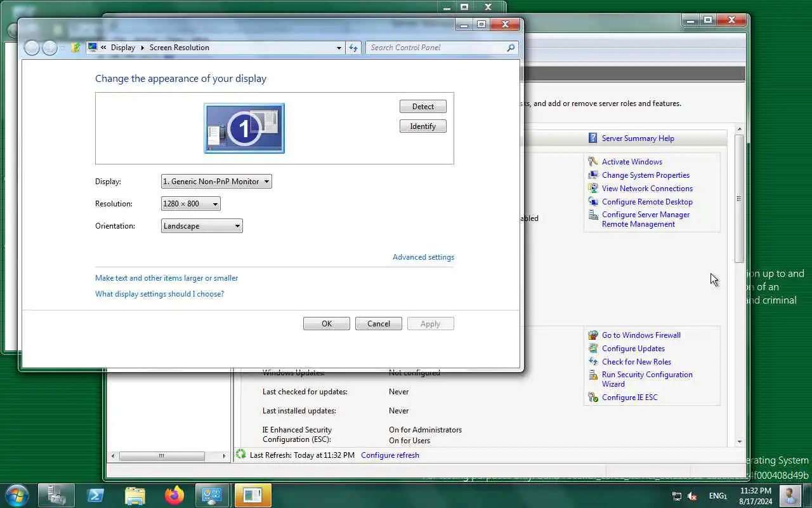Image resolution: width=812 pixels, height=508 pixels.
Task: Launch Firefox from taskbar
Action: coord(174,495)
